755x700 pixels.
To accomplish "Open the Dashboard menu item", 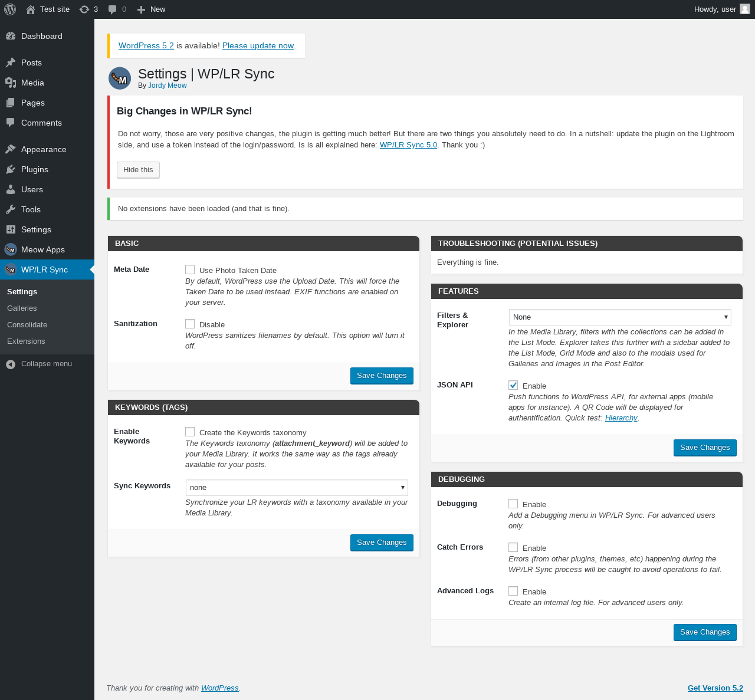I will tap(47, 36).
